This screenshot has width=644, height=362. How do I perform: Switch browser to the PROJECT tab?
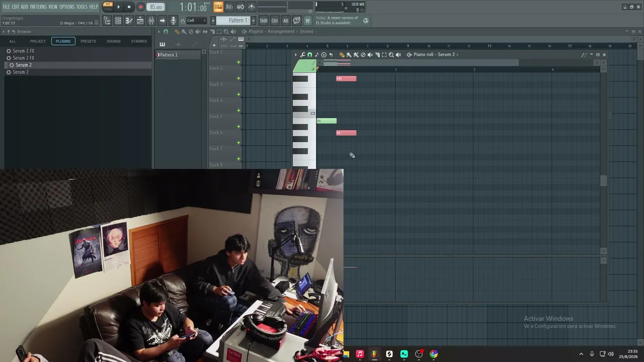pos(38,41)
